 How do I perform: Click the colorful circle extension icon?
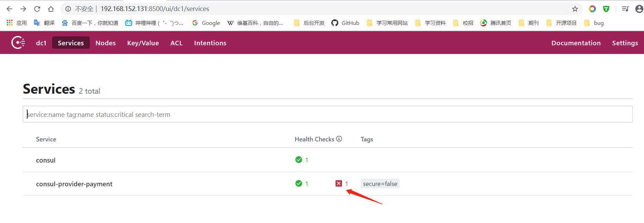click(592, 9)
